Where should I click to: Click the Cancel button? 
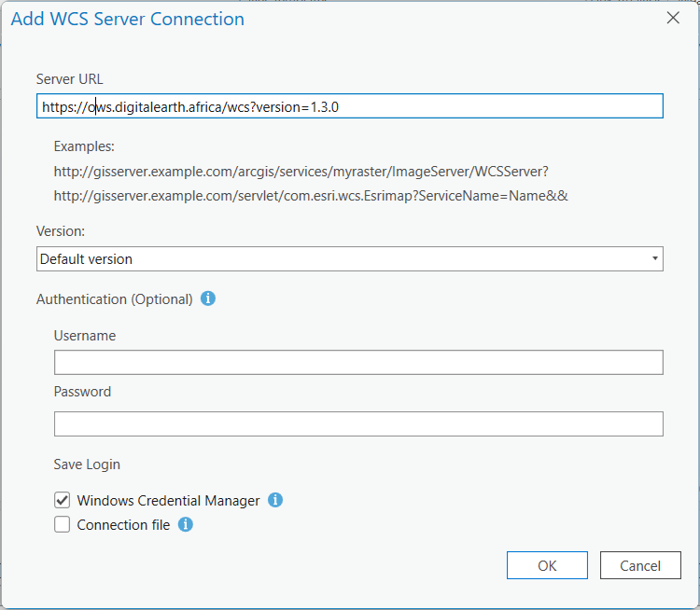(640, 565)
